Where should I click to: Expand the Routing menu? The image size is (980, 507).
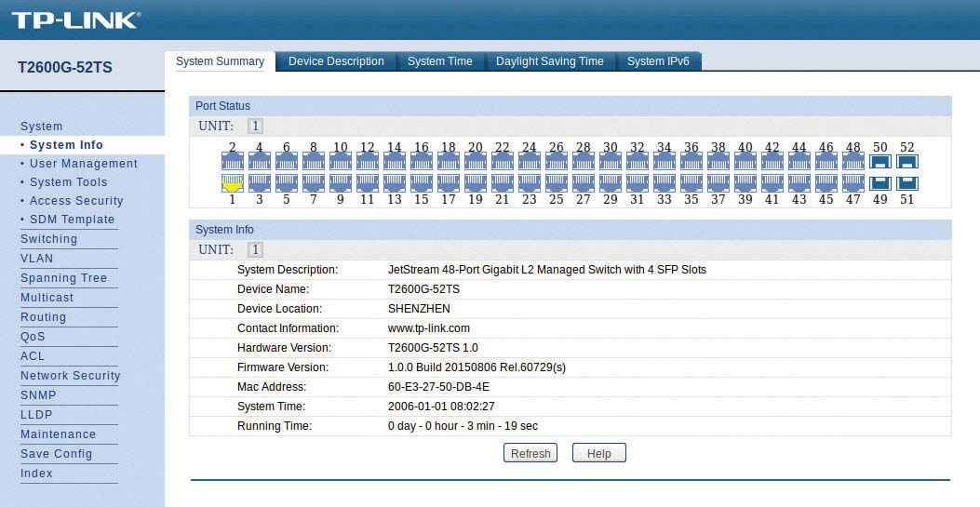[x=43, y=316]
